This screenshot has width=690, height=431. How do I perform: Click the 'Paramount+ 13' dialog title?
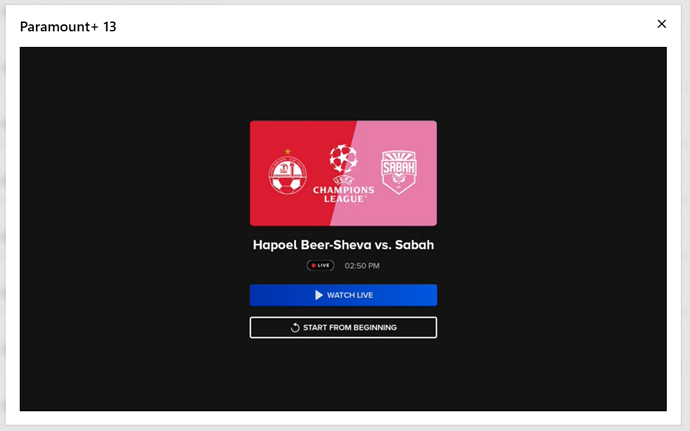coord(68,27)
